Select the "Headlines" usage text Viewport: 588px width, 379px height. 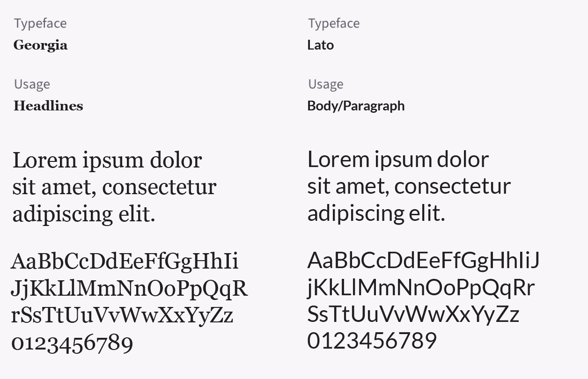[x=48, y=106]
